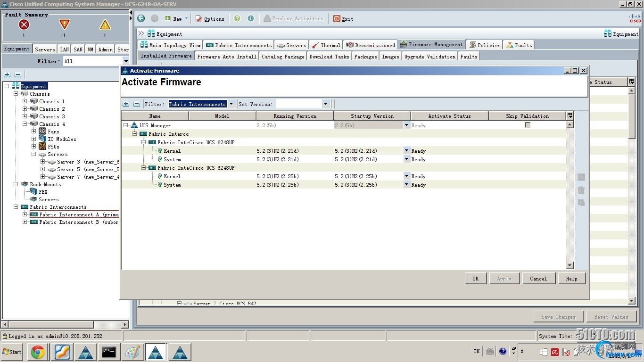Open UCS Manager startup version dropdown
This screenshot has width=644, height=362.
[x=406, y=125]
